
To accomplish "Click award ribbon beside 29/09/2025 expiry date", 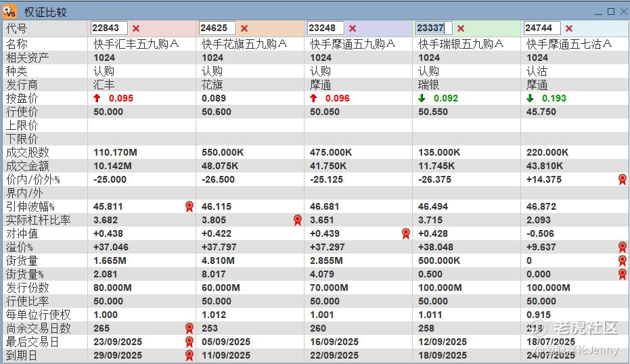I will pyautogui.click(x=189, y=356).
